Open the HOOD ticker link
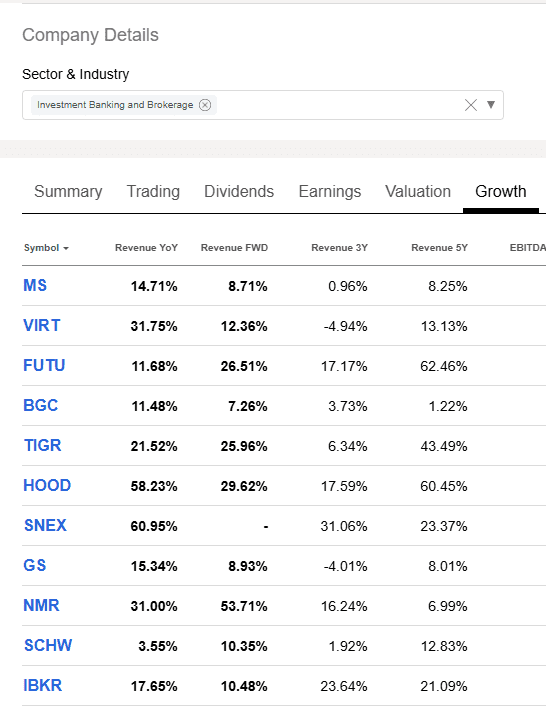 pos(47,486)
